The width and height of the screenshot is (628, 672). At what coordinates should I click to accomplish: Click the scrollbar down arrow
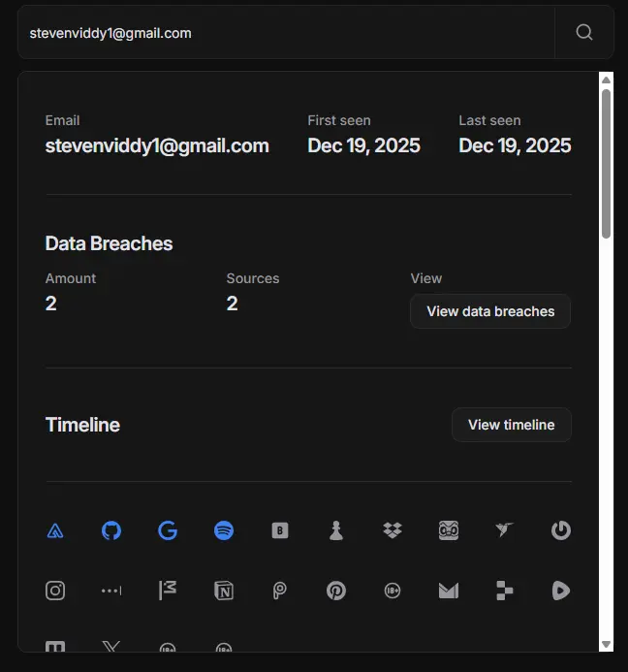coord(606,644)
